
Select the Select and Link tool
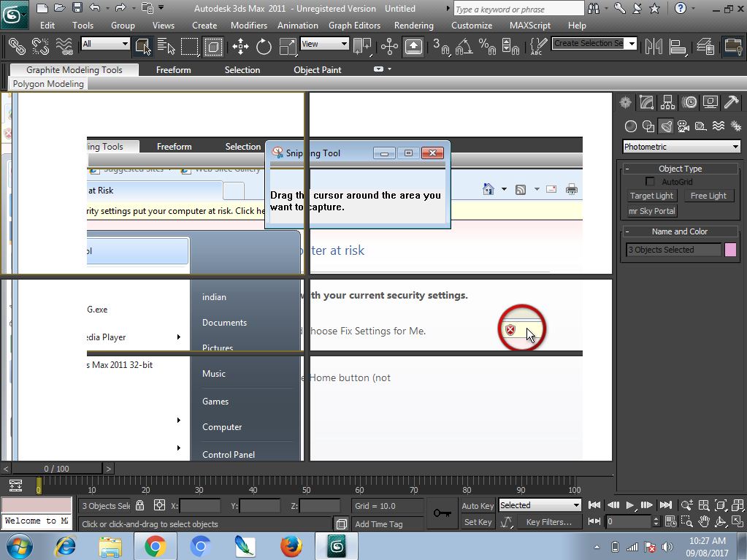(x=17, y=46)
